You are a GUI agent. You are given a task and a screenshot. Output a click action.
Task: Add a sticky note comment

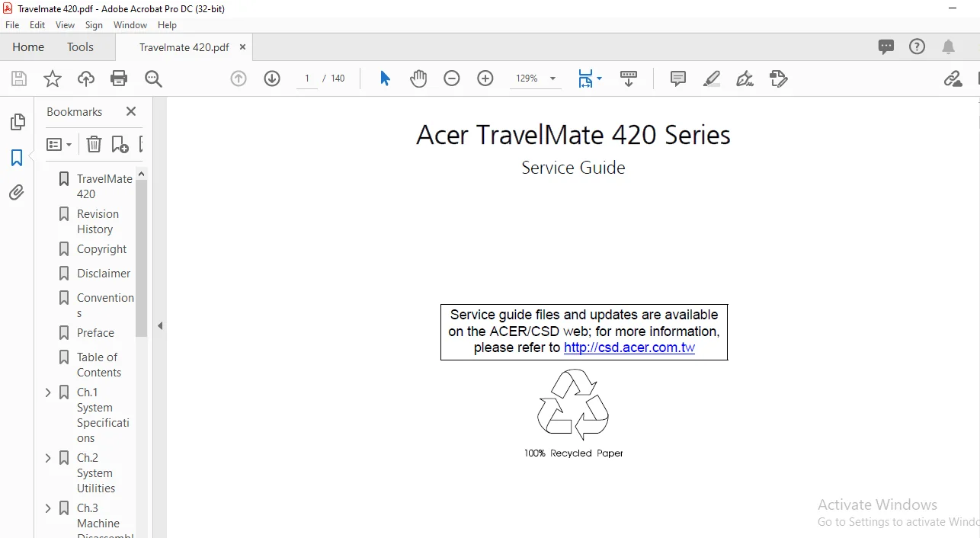click(678, 78)
